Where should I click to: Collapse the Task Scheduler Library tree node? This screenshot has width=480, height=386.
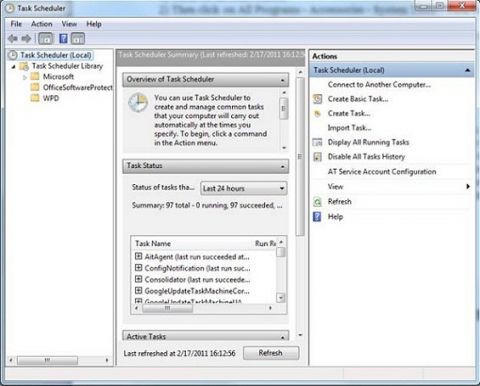coord(14,67)
